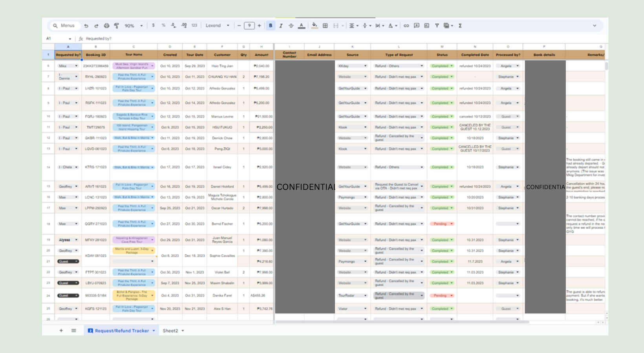Open the 123 number format menu

click(194, 25)
